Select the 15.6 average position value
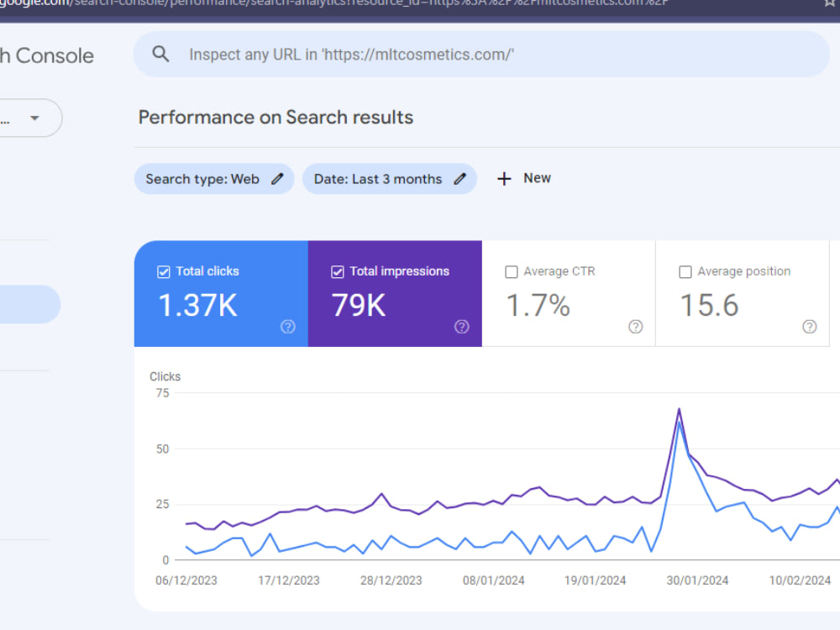 [709, 306]
